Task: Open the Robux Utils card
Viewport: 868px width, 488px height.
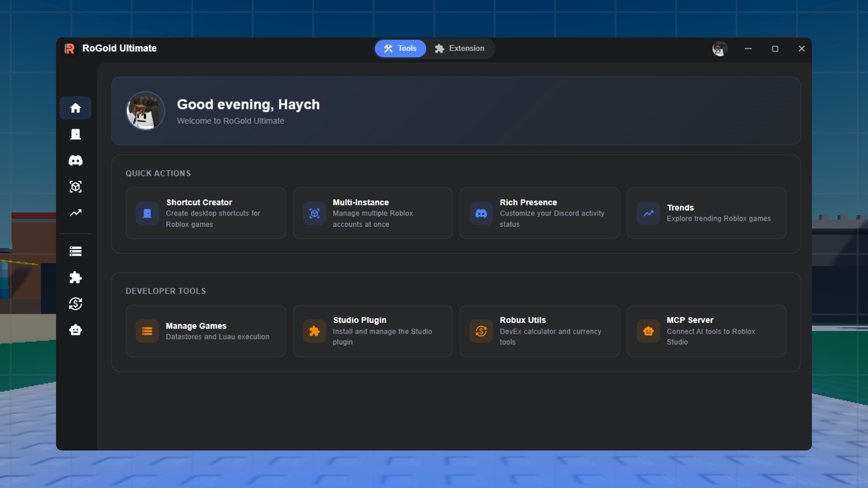Action: pyautogui.click(x=539, y=331)
